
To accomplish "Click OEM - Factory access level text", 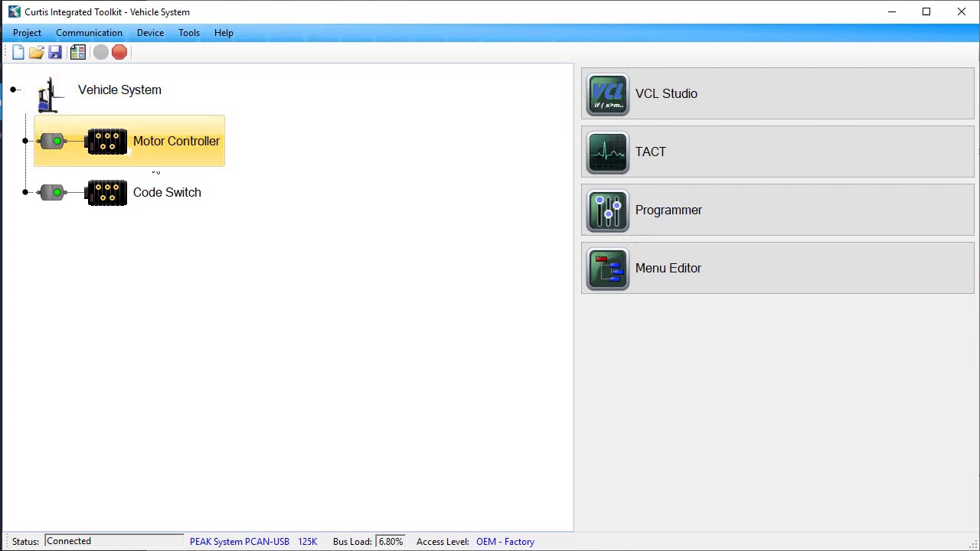I will pos(505,542).
